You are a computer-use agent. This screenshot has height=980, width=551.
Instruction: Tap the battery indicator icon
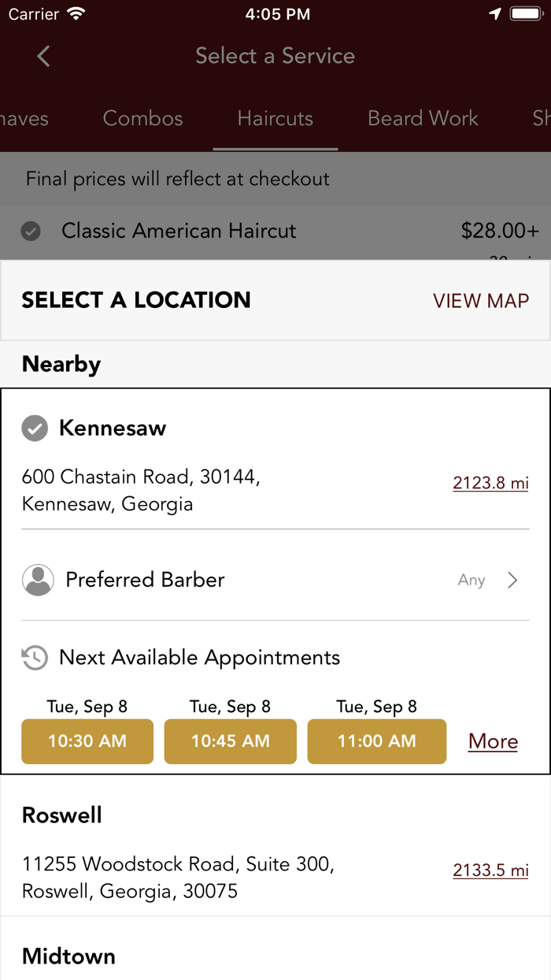coord(523,13)
